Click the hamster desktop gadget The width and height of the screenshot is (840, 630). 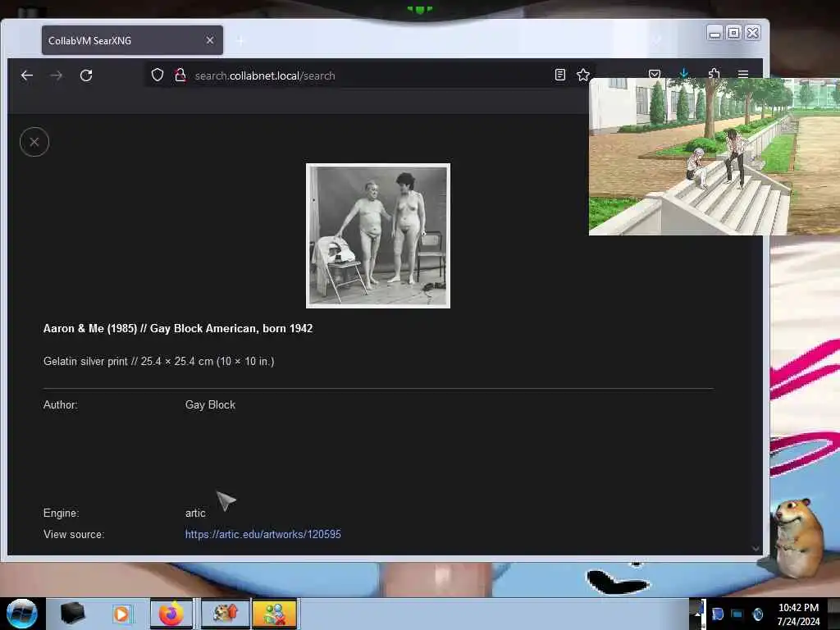(797, 537)
